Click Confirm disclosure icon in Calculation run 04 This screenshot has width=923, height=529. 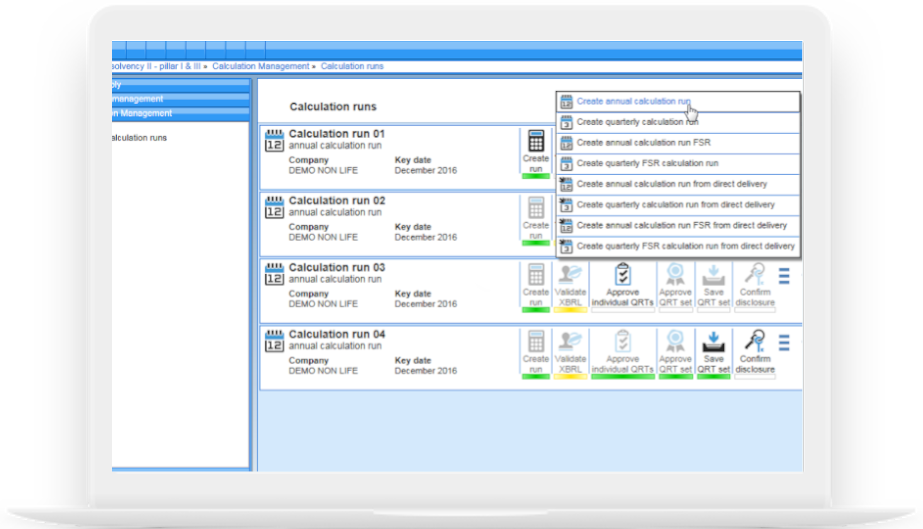tap(754, 343)
